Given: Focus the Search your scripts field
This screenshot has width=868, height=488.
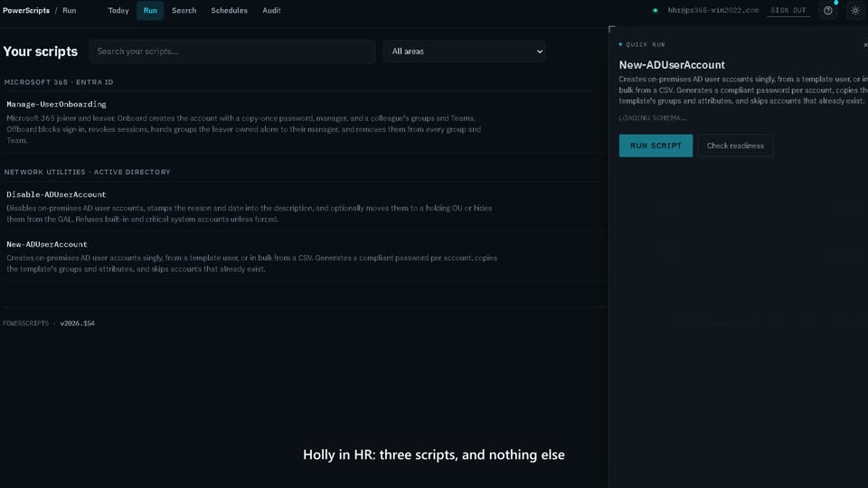Looking at the screenshot, I should coord(232,52).
